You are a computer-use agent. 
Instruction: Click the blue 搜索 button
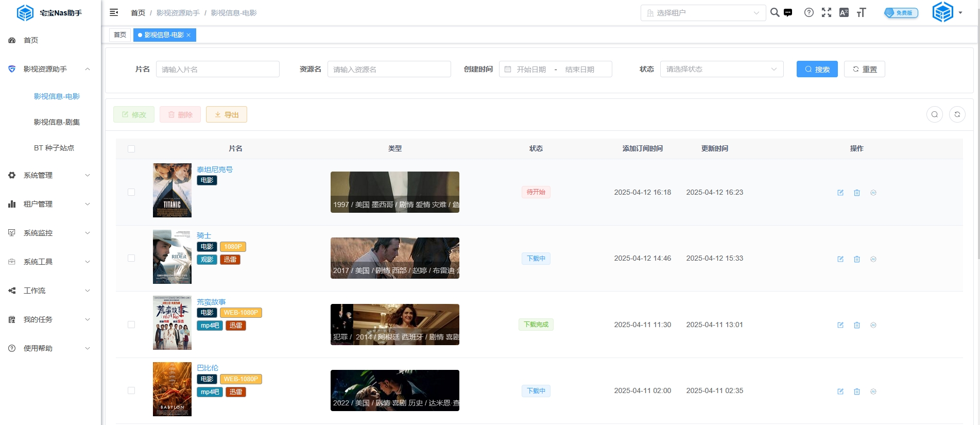[x=817, y=69]
